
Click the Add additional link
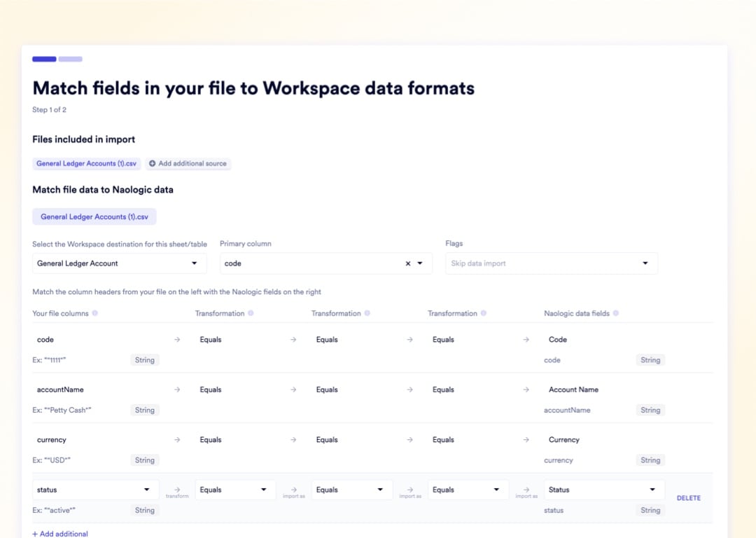click(60, 533)
